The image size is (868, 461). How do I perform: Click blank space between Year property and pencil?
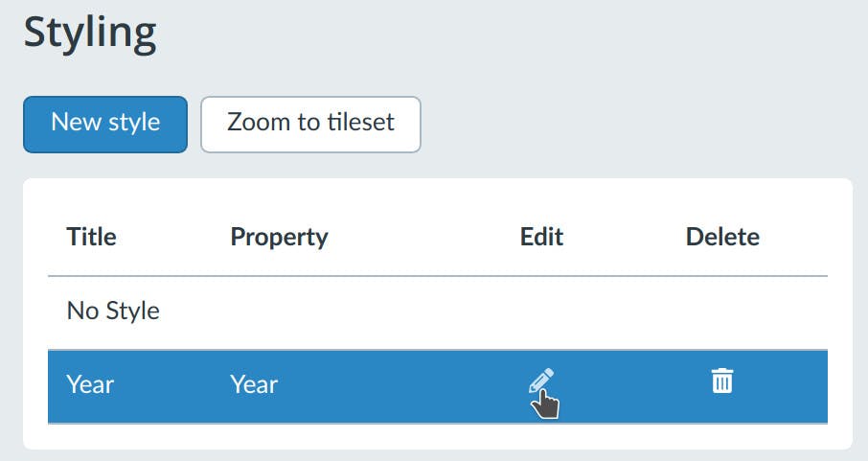(x=402, y=384)
